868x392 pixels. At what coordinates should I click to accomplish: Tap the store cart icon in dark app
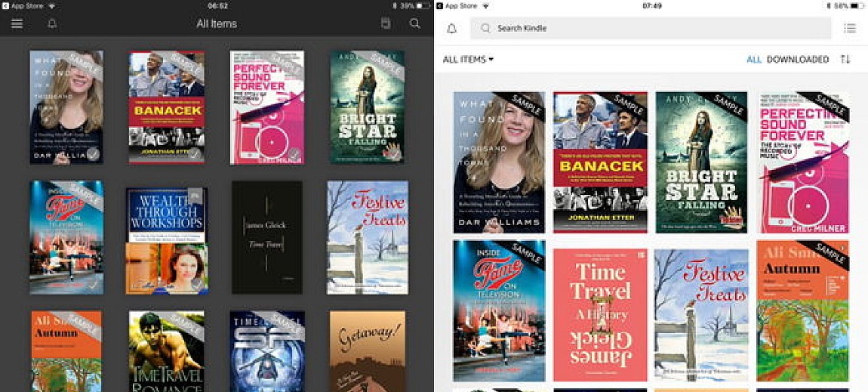386,23
